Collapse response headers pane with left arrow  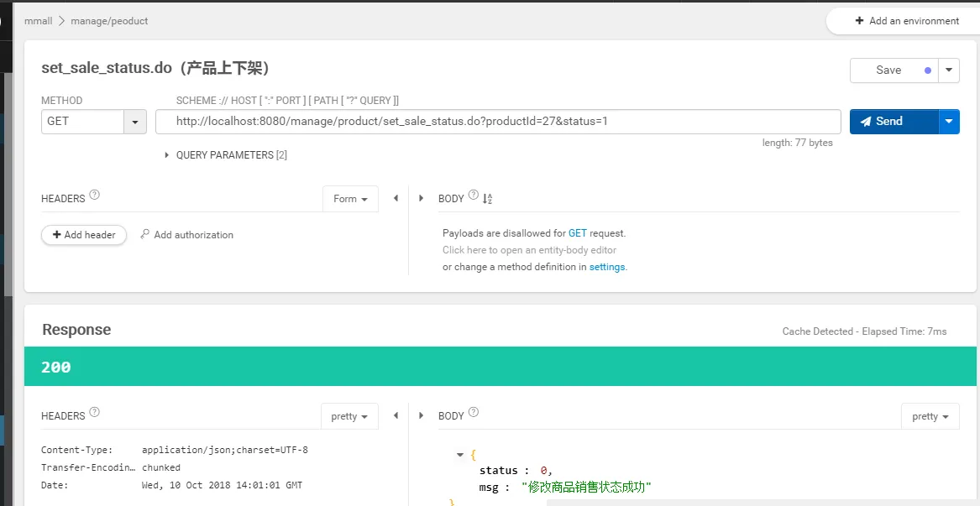point(396,415)
